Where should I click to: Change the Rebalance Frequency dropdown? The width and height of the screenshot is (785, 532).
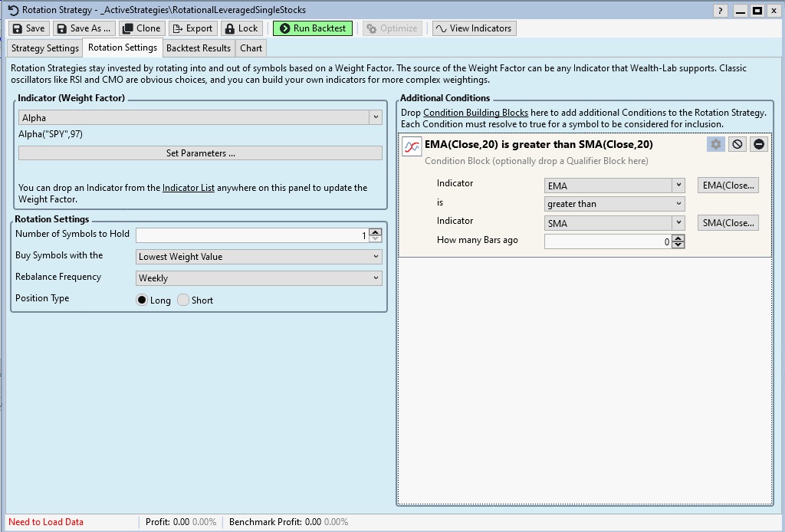(259, 278)
